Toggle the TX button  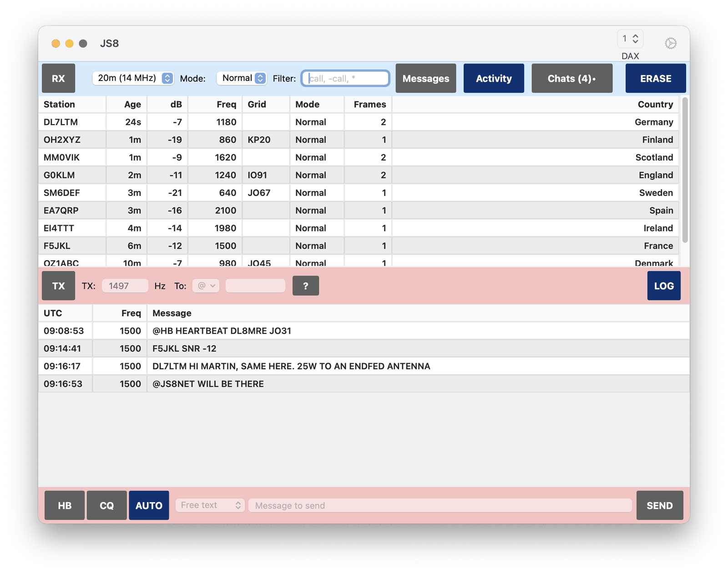pos(58,286)
